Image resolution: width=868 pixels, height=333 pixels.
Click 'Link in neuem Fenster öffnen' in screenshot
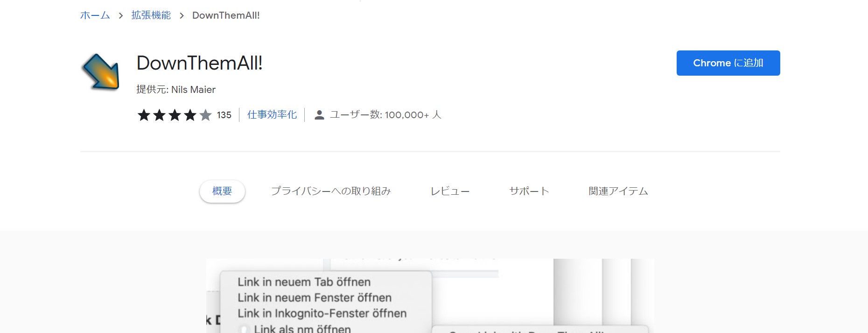315,298
